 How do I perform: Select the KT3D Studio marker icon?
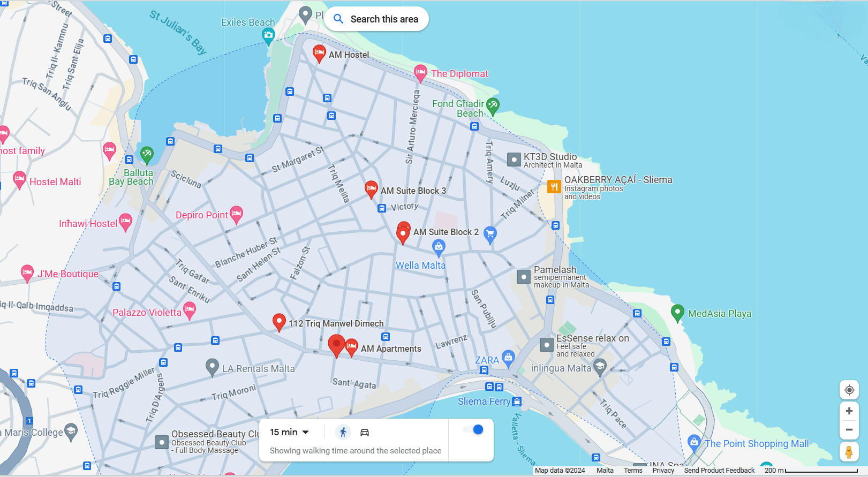tap(514, 160)
